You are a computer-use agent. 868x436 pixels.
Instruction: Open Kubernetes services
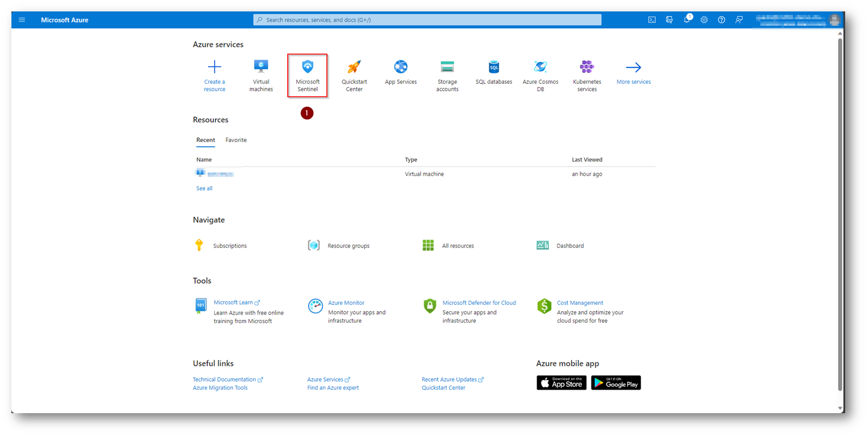(x=587, y=76)
